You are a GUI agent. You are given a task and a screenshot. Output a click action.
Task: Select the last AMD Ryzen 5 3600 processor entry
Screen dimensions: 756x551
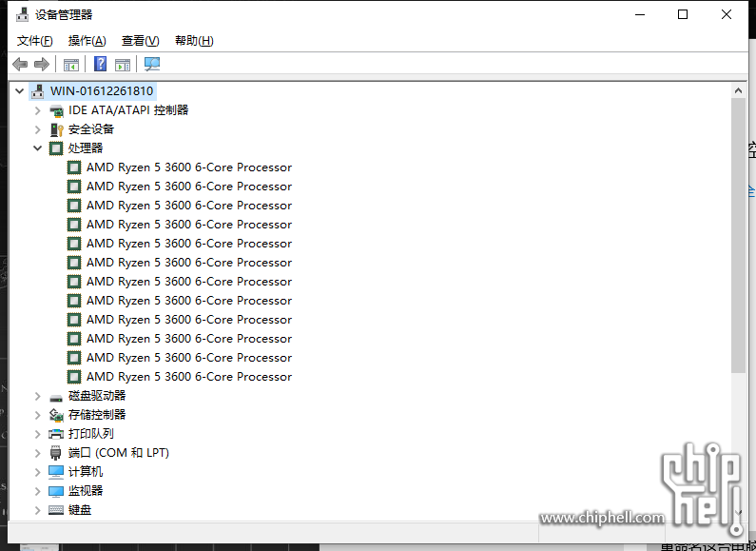[x=189, y=377]
